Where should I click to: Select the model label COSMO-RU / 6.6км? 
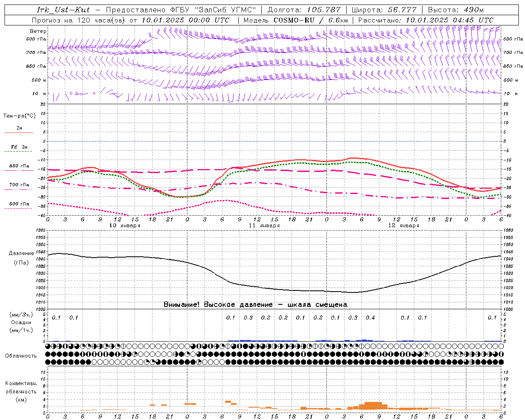[311, 20]
